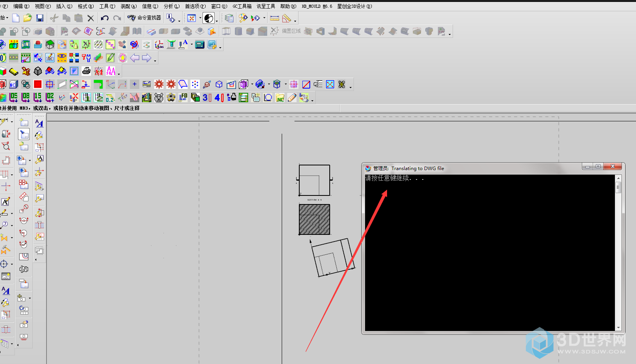Undo the last action

105,18
